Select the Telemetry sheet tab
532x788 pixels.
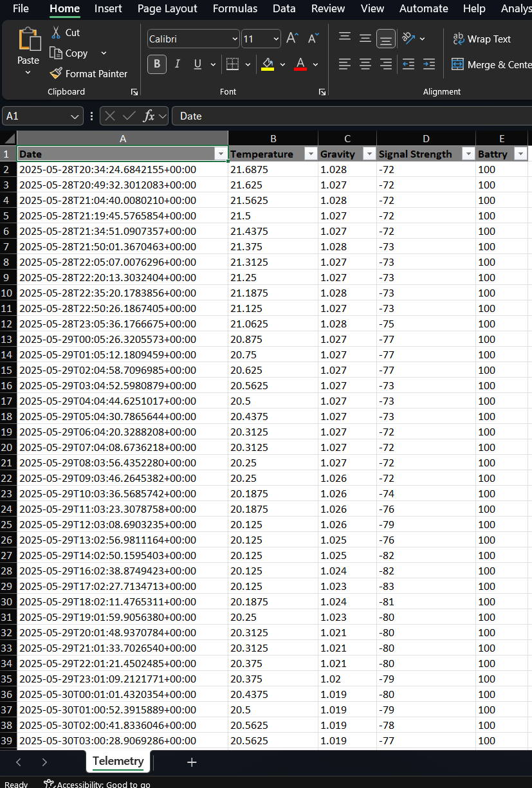(x=118, y=761)
